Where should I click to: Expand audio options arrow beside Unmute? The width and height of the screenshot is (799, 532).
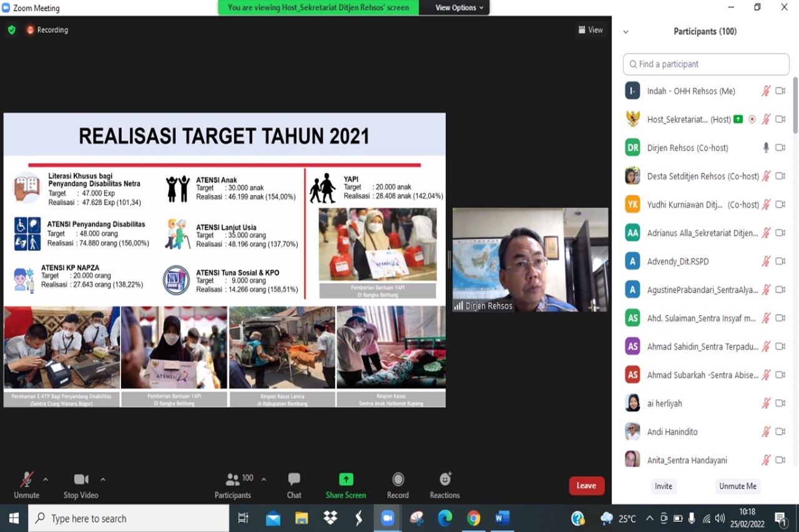click(x=45, y=480)
